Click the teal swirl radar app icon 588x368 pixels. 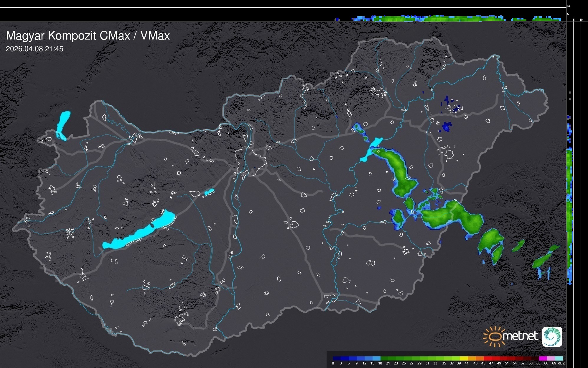pos(552,337)
